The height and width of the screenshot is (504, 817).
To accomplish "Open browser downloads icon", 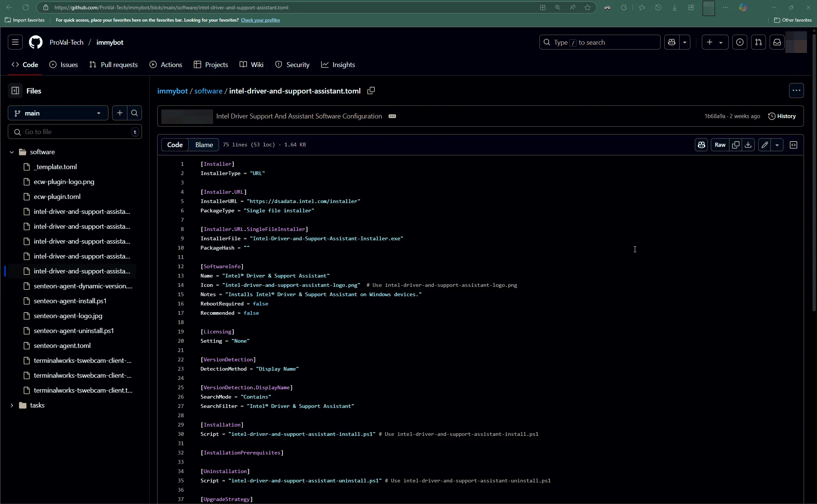I will (x=675, y=7).
